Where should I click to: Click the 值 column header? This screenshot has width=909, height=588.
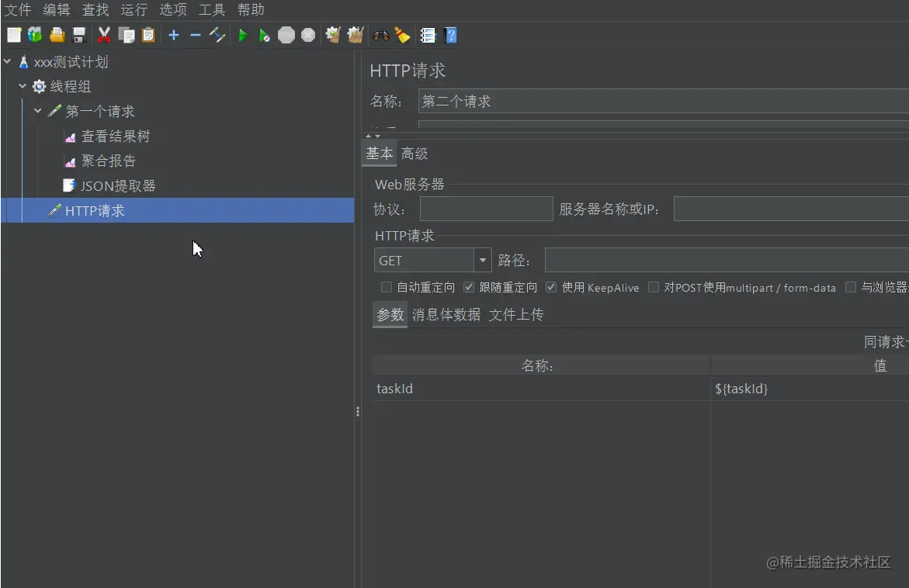(x=810, y=365)
